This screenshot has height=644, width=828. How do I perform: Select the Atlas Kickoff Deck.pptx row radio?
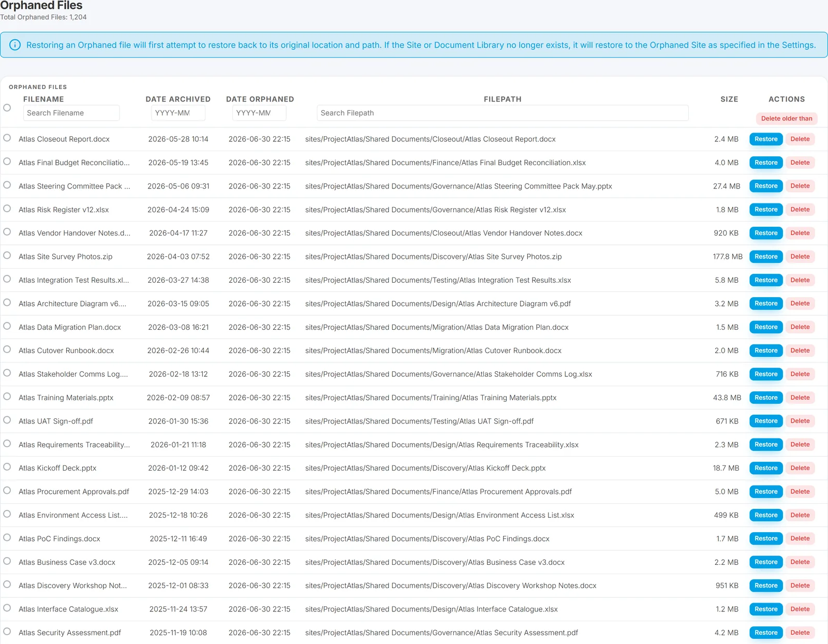point(7,467)
